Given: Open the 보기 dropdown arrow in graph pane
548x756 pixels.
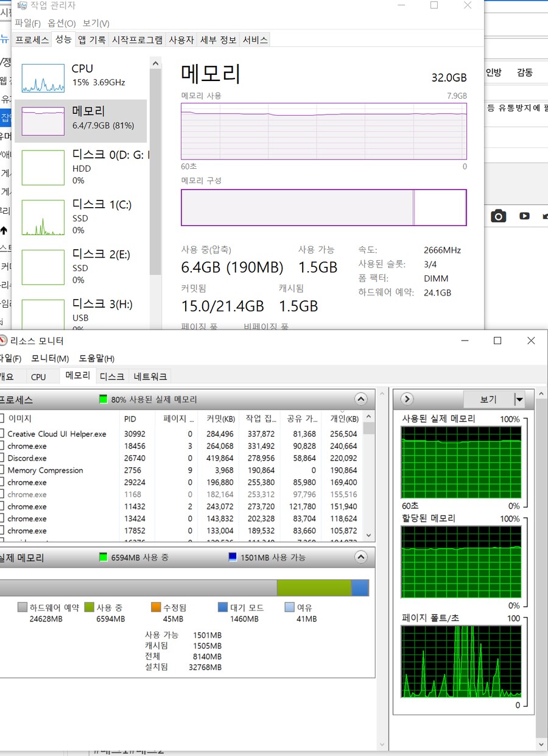Looking at the screenshot, I should tap(519, 400).
